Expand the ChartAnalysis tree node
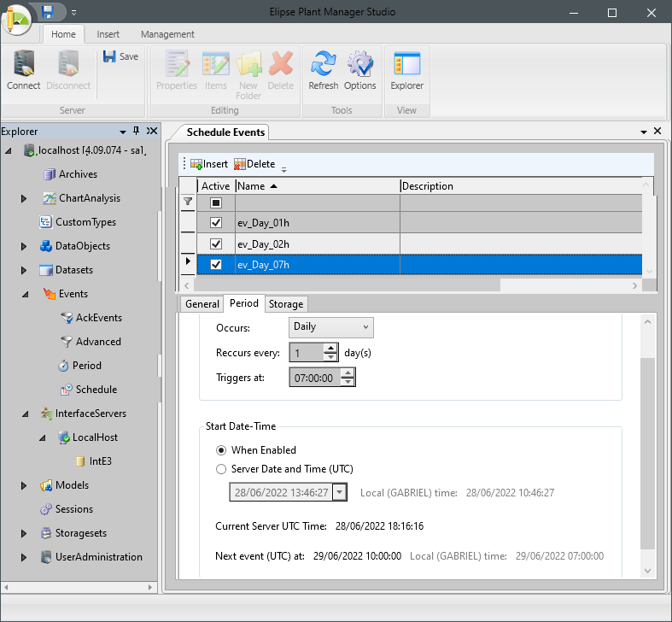Screen dimensions: 672x622 (24, 198)
